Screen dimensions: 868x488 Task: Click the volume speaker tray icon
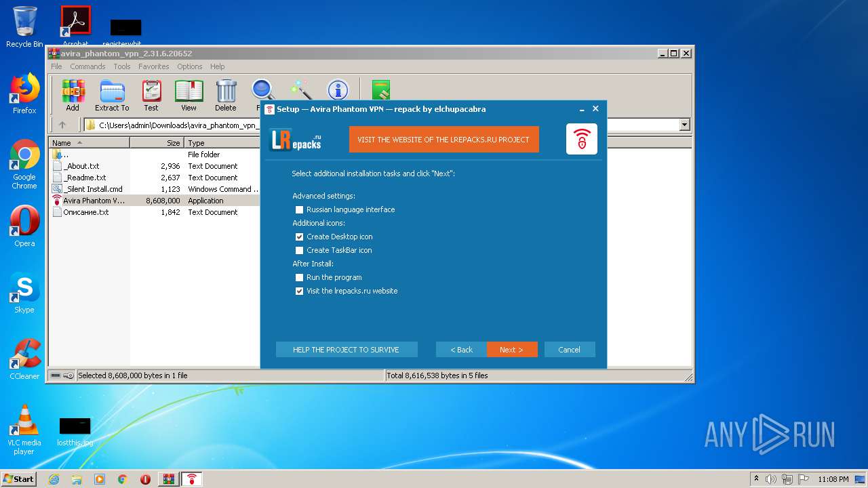click(771, 479)
